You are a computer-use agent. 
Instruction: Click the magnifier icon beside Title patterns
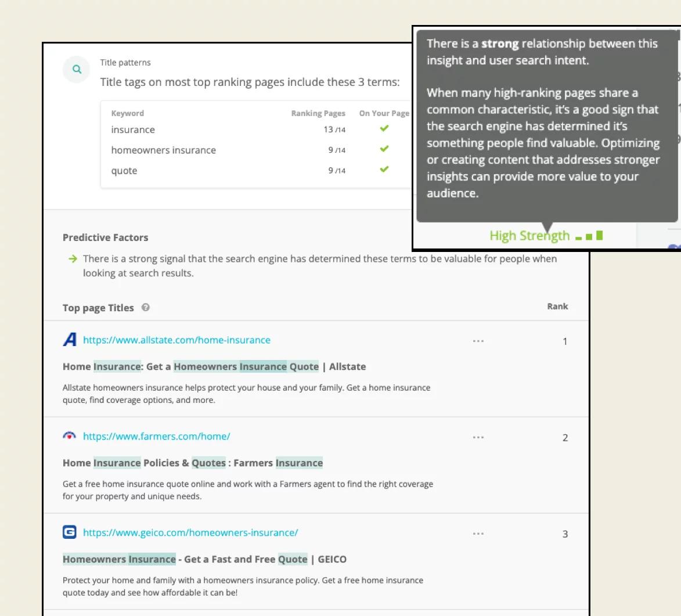click(x=77, y=69)
